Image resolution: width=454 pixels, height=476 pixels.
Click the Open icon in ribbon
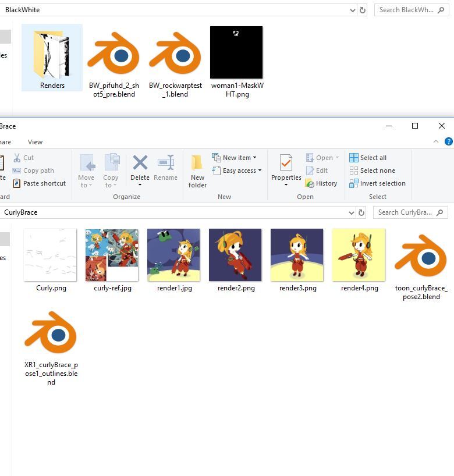click(x=310, y=158)
